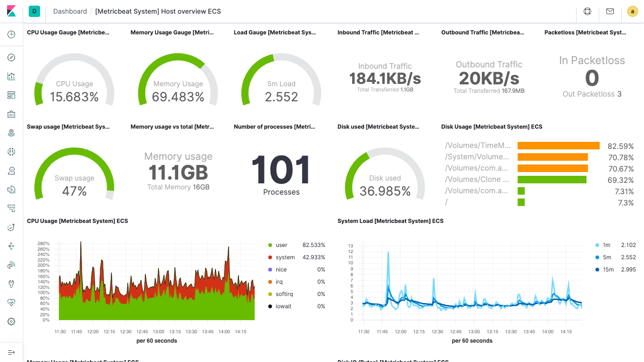Open the Recently viewed clock icon
Image resolution: width=644 pixels, height=362 pixels.
coord(11,34)
